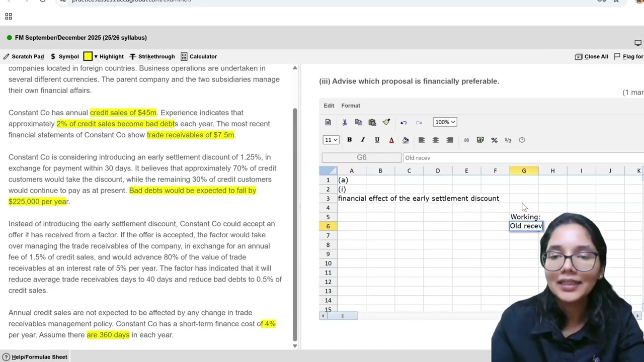Screen dimensions: 644x362
Task: Open the font size 11 dropdown
Action: pos(331,140)
